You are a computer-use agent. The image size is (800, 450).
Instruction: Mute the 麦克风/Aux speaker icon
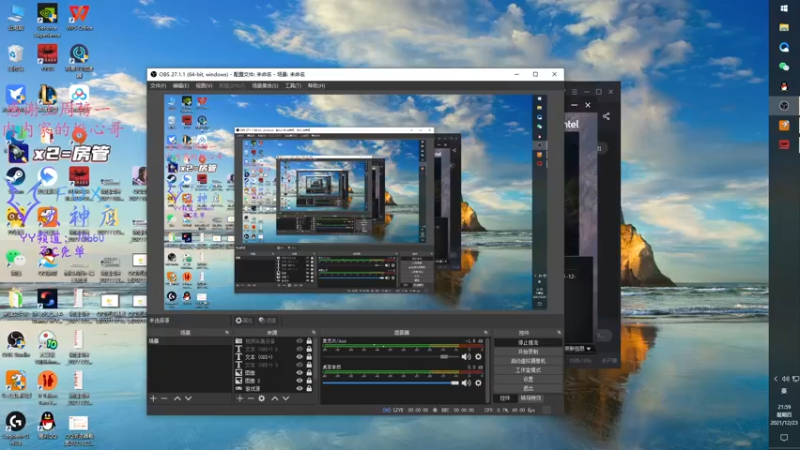click(466, 357)
